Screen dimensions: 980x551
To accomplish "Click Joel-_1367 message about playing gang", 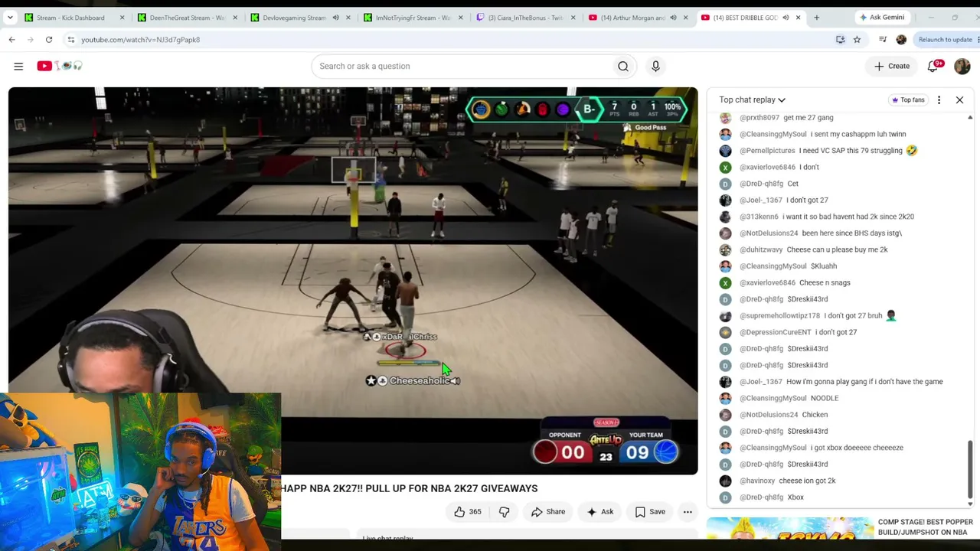I will click(864, 382).
